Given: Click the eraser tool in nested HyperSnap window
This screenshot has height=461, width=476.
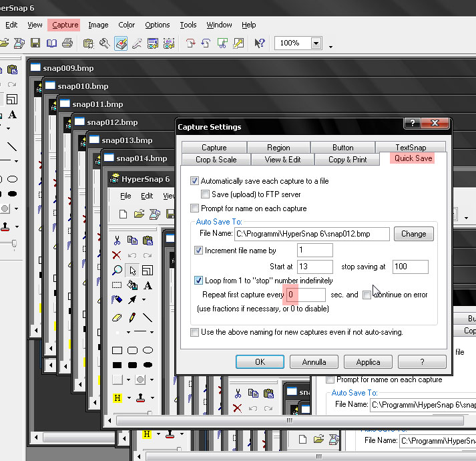Looking at the screenshot, I should coord(117,317).
